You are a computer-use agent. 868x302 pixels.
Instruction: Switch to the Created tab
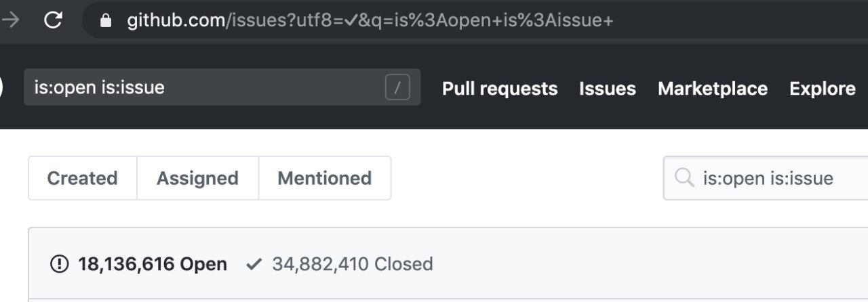(82, 178)
